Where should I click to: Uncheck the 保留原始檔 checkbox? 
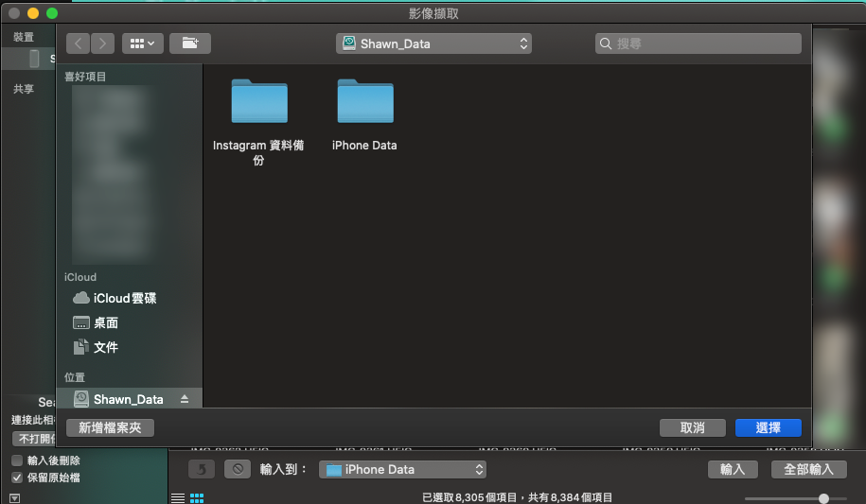coord(17,478)
